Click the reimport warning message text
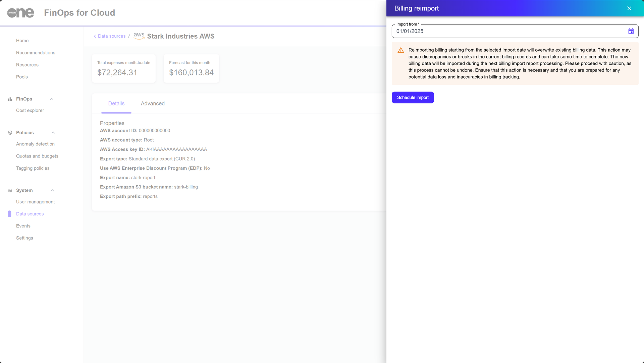Screen dimensions: 644x363 click(x=520, y=63)
